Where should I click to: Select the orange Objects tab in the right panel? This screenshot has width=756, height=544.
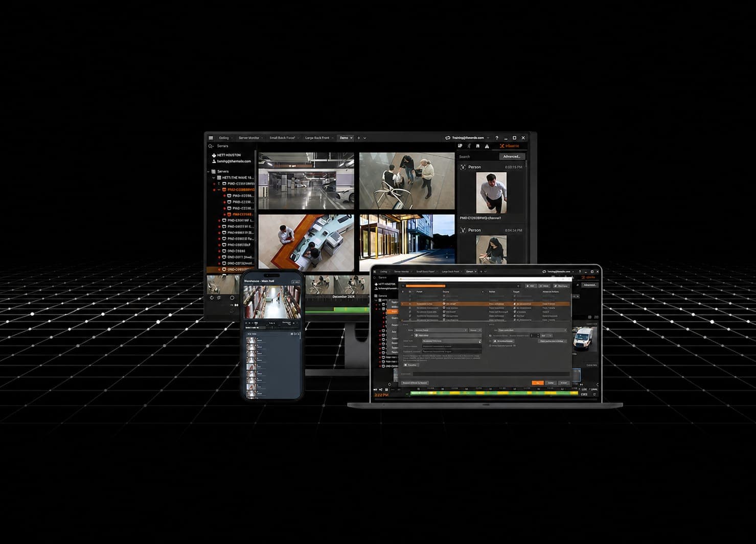point(509,146)
